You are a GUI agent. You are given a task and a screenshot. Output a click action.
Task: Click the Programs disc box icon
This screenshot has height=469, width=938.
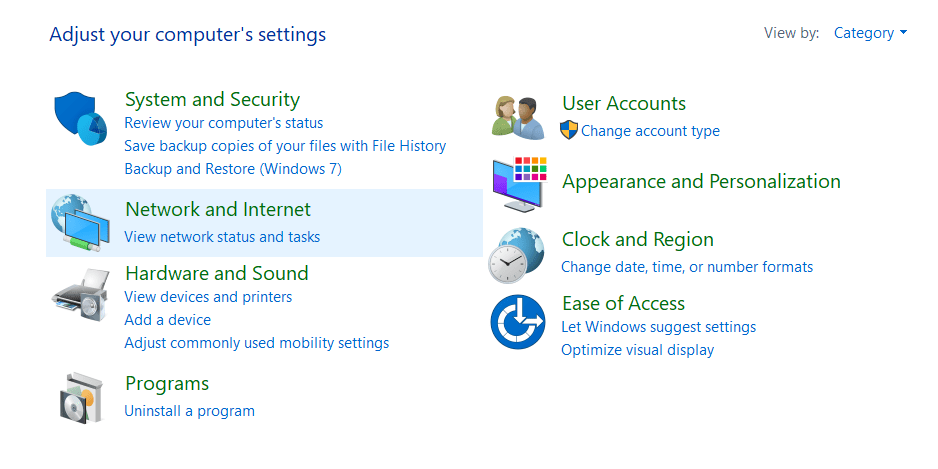click(82, 398)
